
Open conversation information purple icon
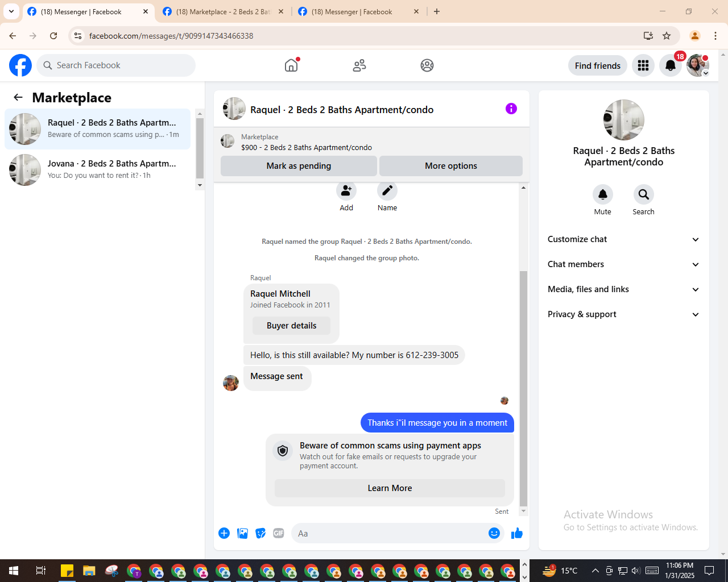[x=511, y=109]
